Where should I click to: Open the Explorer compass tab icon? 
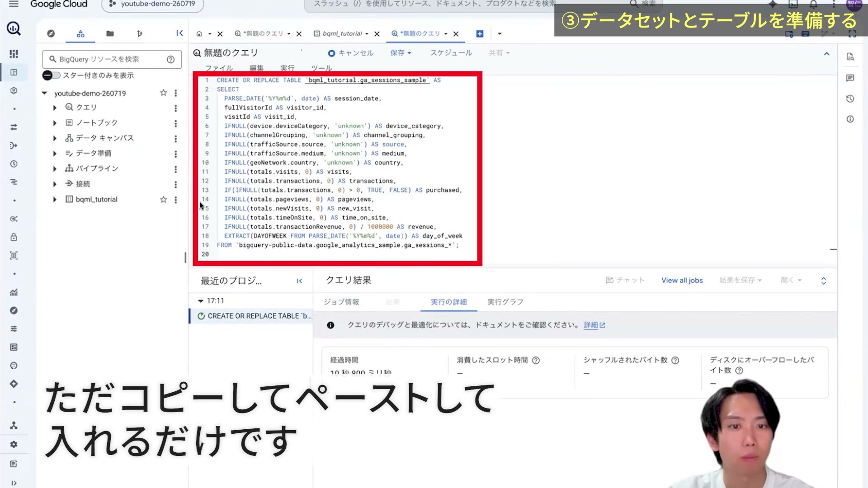pos(51,33)
